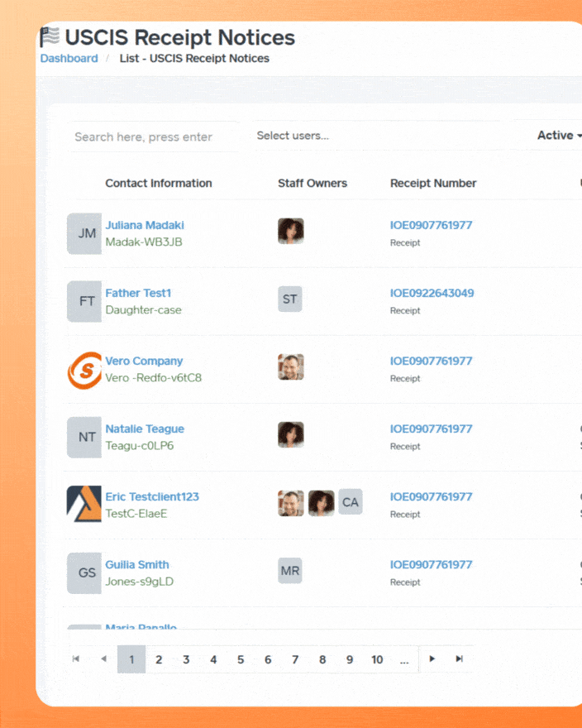This screenshot has width=582, height=728.
Task: Go to page 5 in pagination
Action: (241, 659)
